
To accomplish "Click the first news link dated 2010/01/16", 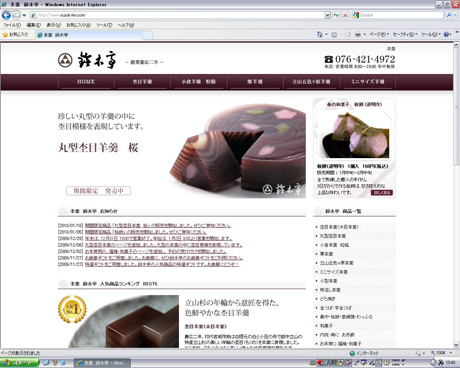I will [158, 226].
